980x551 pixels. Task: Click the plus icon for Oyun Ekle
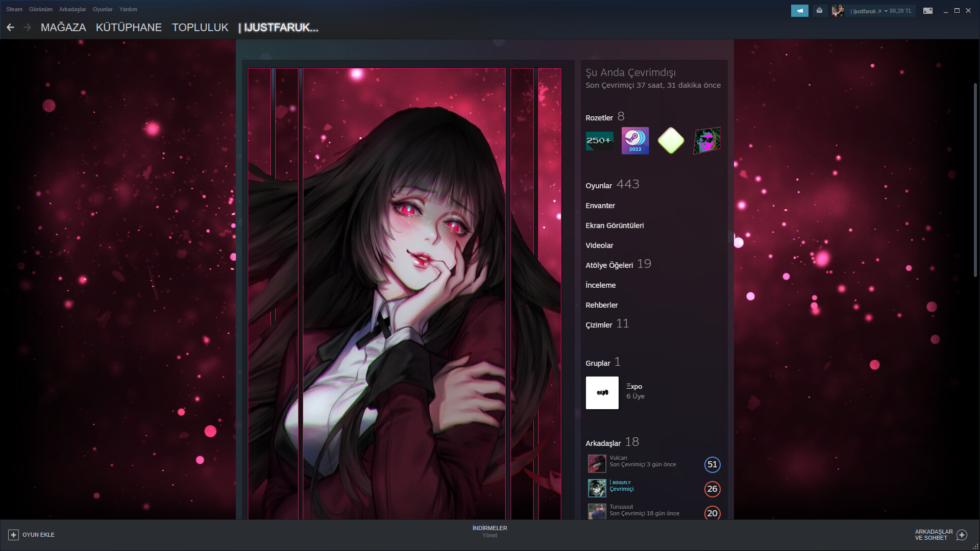pos(13,535)
